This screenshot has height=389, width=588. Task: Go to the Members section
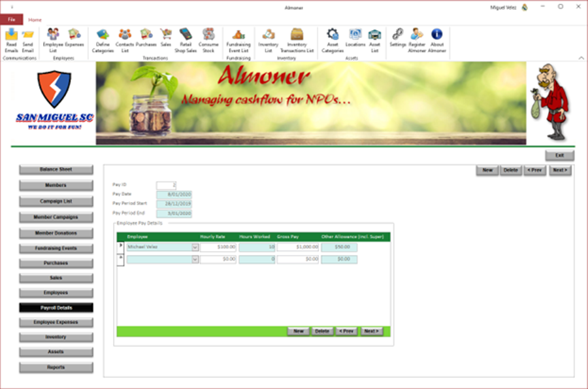56,185
